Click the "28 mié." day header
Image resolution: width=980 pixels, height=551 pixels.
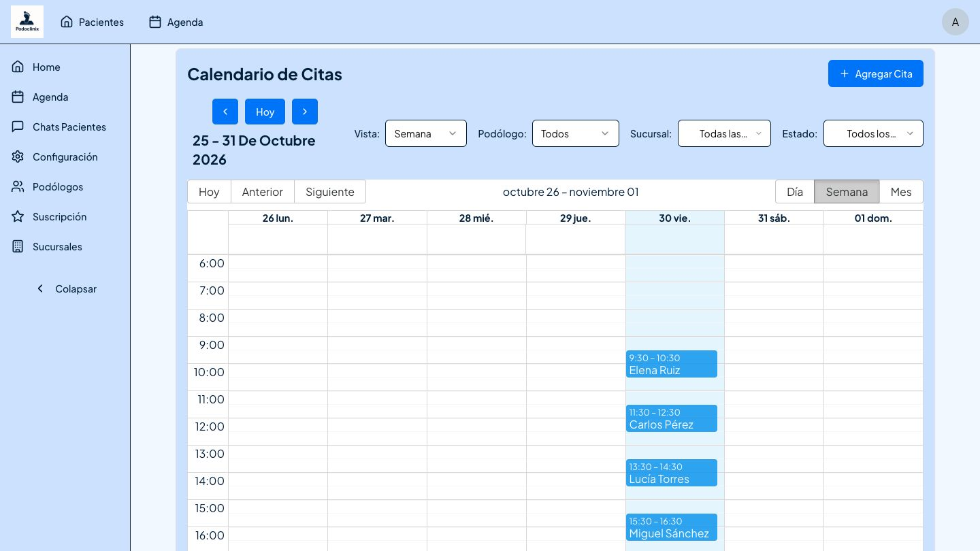click(476, 218)
